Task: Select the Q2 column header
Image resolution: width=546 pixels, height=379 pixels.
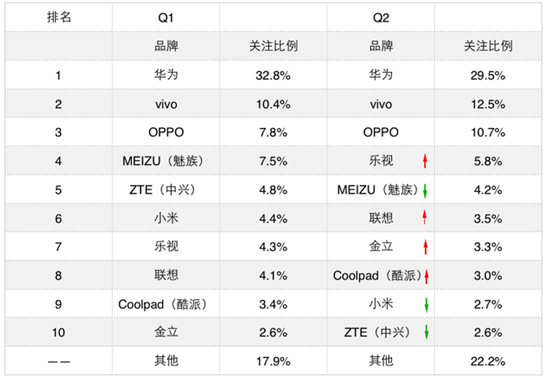Action: click(381, 18)
